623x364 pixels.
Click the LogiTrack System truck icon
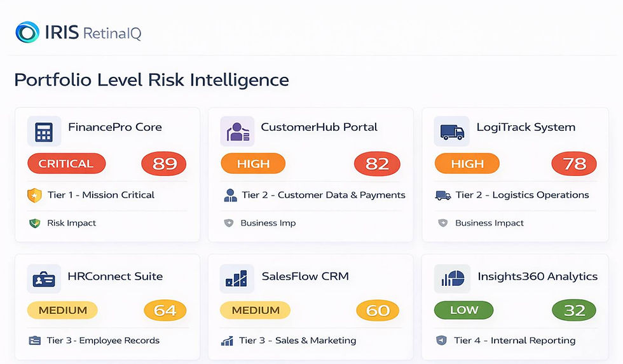[x=451, y=131]
